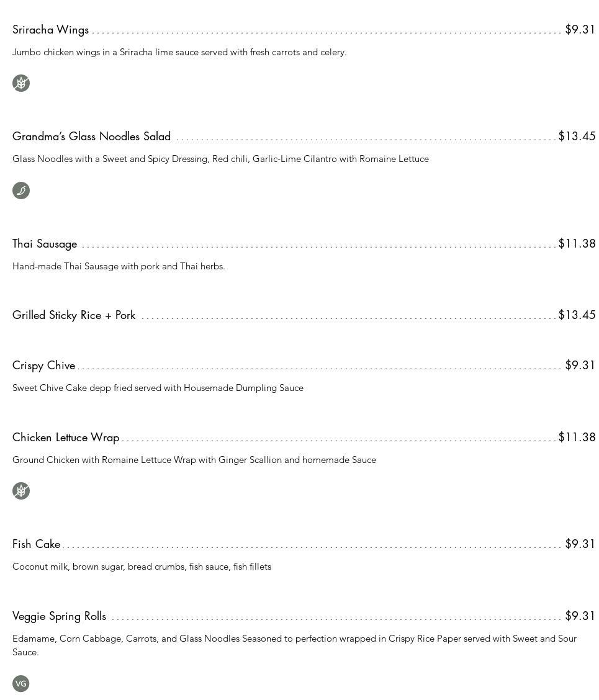Viewport: 599px width, 700px height.
Task: Click the Fish Cake ingredients description
Action: 142,567
